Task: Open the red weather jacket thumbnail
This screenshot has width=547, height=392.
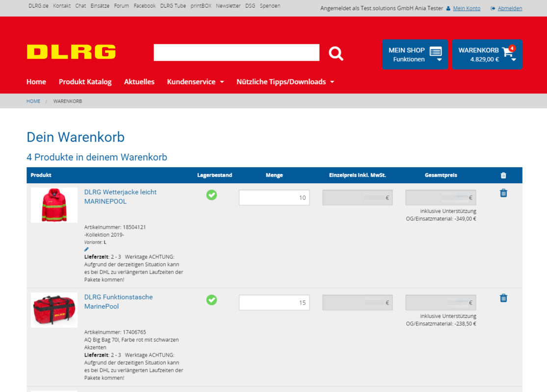Action: click(54, 205)
